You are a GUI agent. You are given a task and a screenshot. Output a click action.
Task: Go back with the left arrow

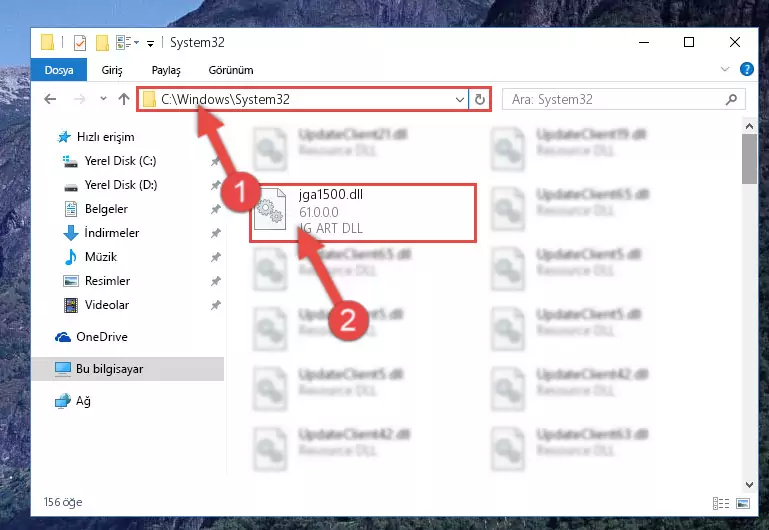[x=50, y=100]
